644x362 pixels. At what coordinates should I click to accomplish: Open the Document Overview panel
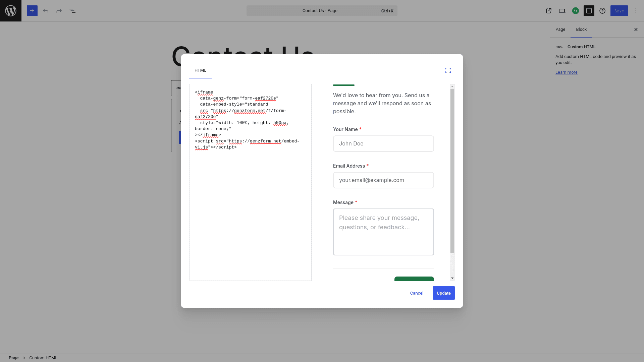72,10
